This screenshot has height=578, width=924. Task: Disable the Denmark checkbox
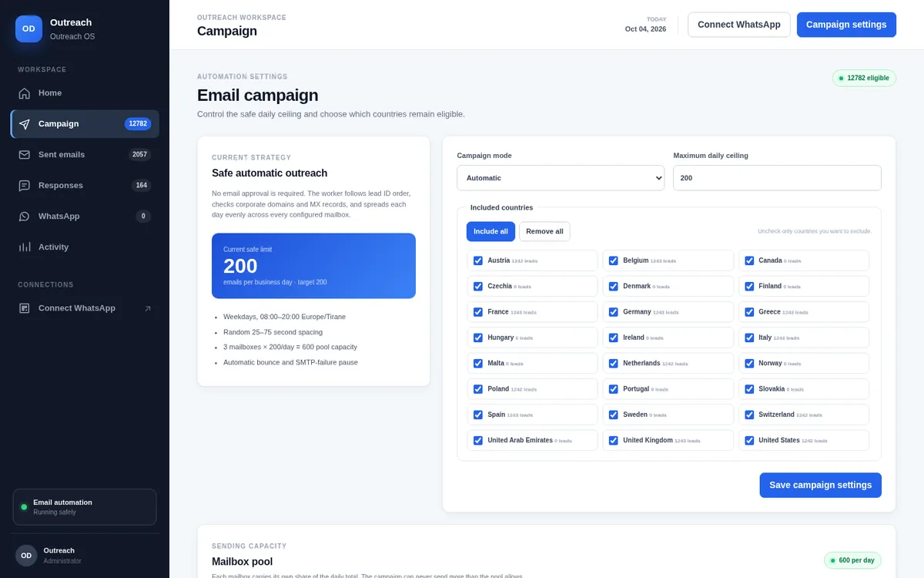click(x=614, y=286)
